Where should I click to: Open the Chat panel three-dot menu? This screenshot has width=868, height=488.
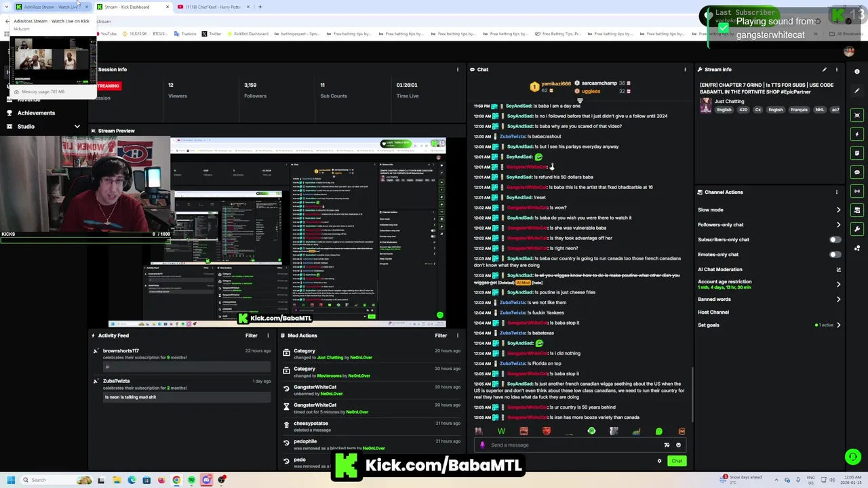coord(685,69)
